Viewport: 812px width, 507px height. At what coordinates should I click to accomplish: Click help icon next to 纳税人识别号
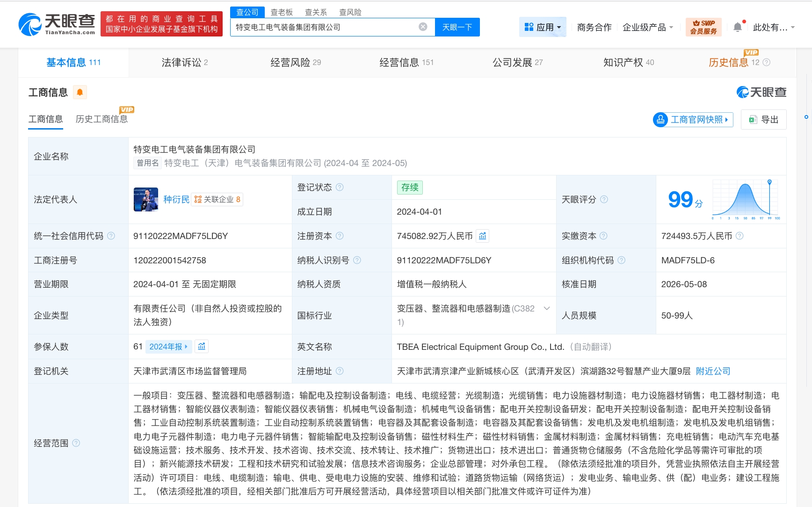pos(357,260)
